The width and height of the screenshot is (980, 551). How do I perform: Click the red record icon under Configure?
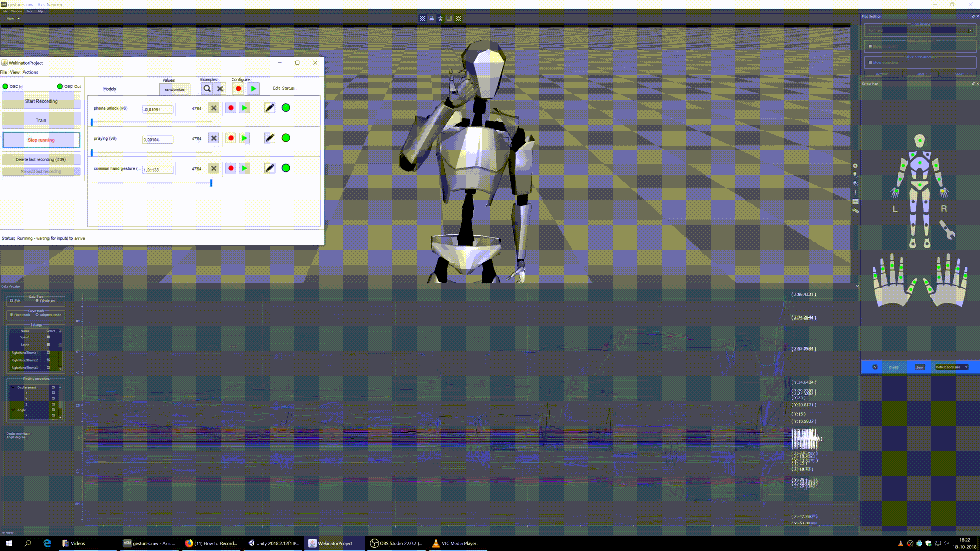click(x=238, y=89)
